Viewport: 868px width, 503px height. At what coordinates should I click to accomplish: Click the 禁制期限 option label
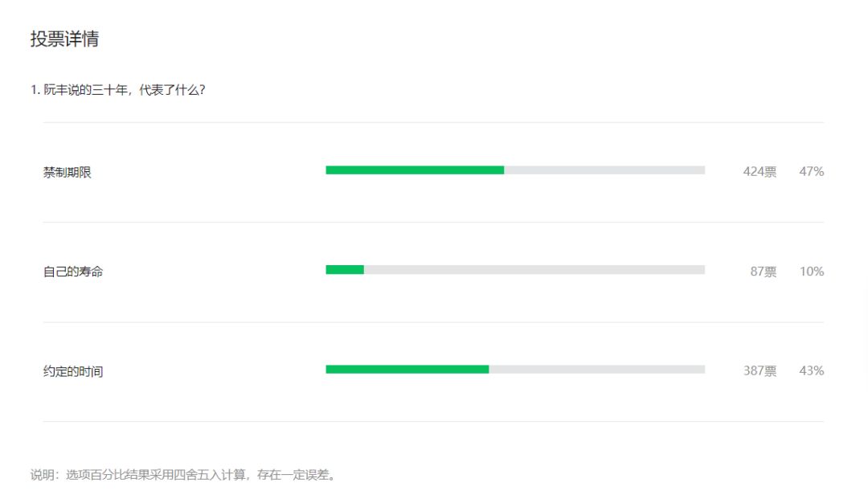coord(67,172)
